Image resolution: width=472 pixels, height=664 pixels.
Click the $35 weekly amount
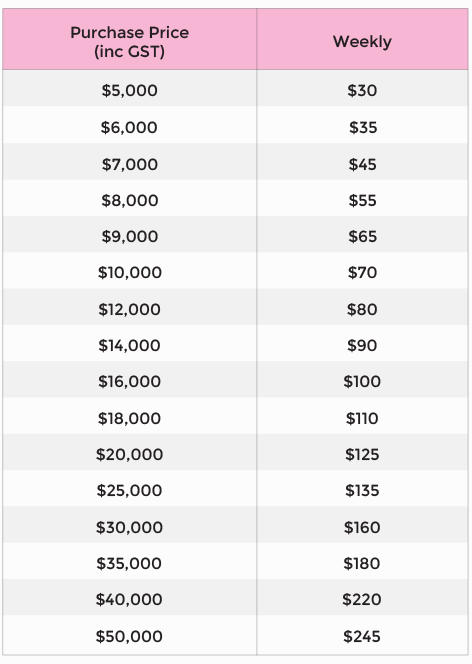tap(363, 127)
